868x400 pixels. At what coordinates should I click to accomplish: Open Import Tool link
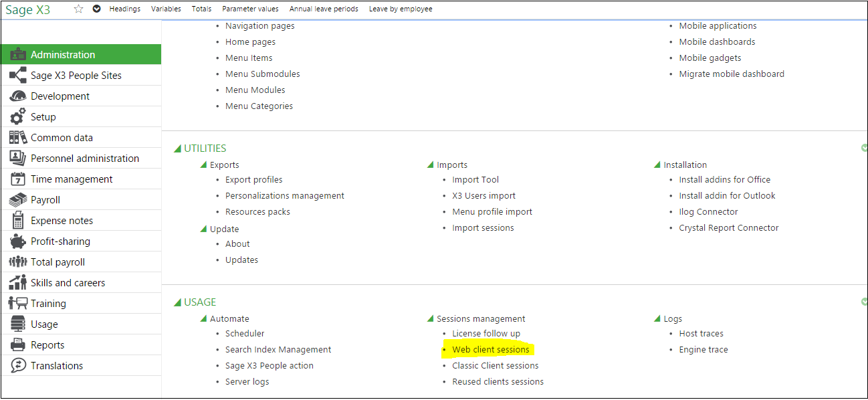[475, 179]
